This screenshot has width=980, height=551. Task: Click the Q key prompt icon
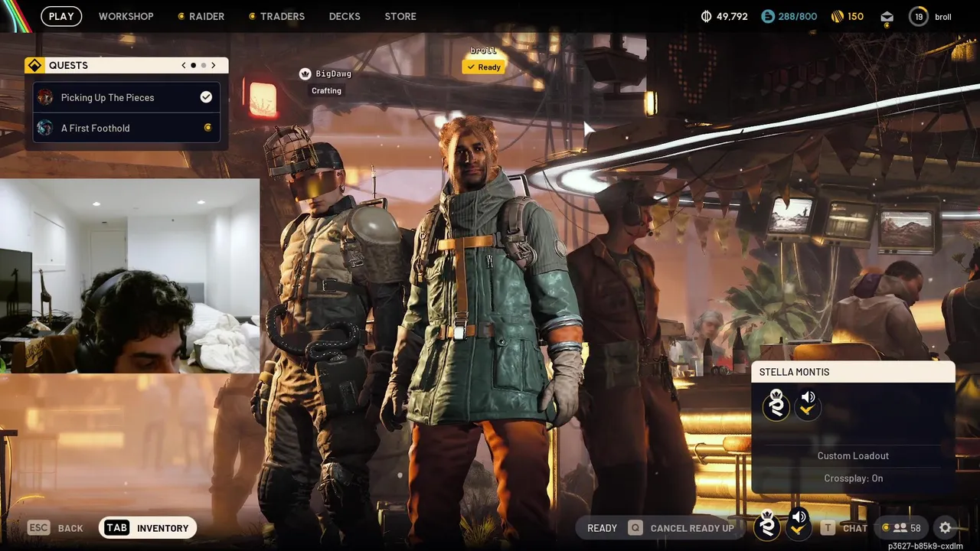click(635, 528)
